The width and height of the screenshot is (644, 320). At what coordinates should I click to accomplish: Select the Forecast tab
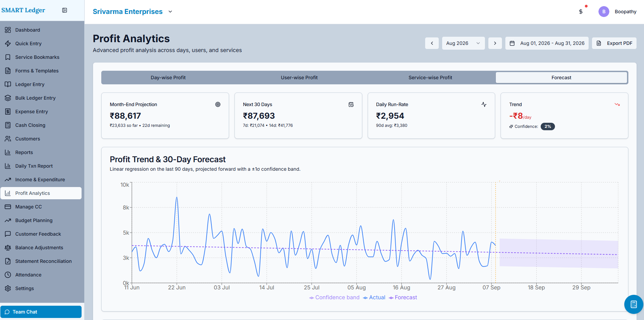coord(561,78)
